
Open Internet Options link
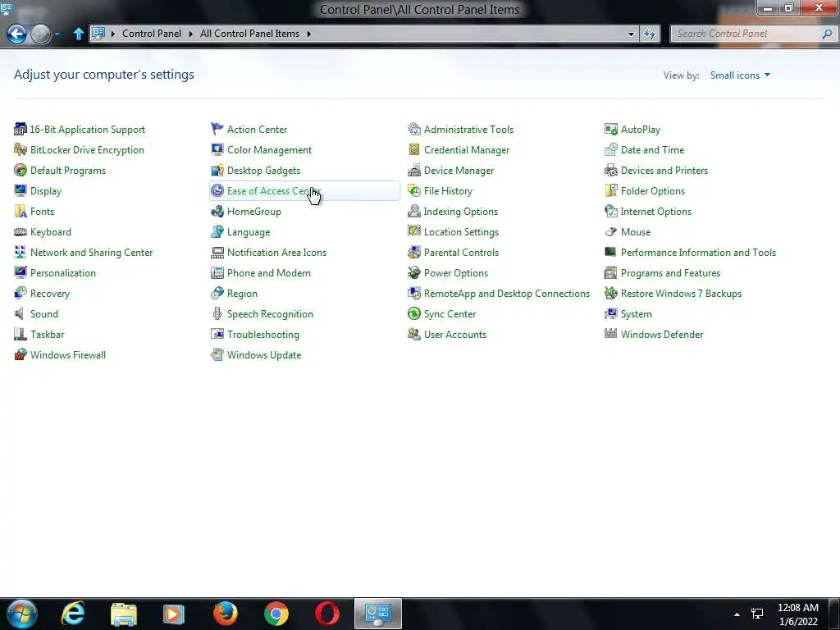point(655,211)
